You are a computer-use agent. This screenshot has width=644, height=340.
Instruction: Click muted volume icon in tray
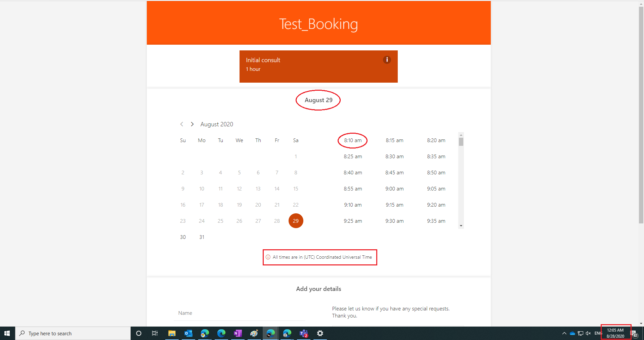(588, 333)
